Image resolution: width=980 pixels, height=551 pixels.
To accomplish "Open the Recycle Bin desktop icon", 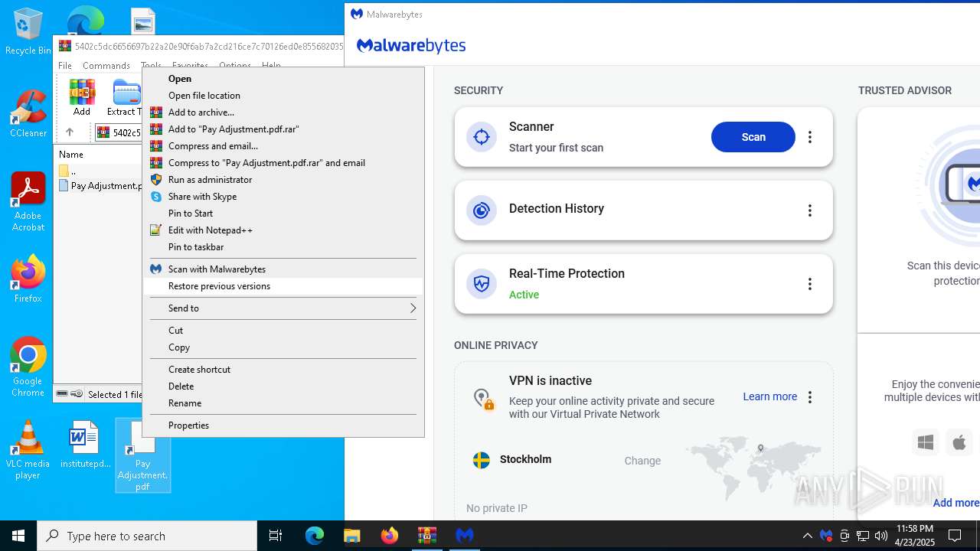I will (x=28, y=32).
